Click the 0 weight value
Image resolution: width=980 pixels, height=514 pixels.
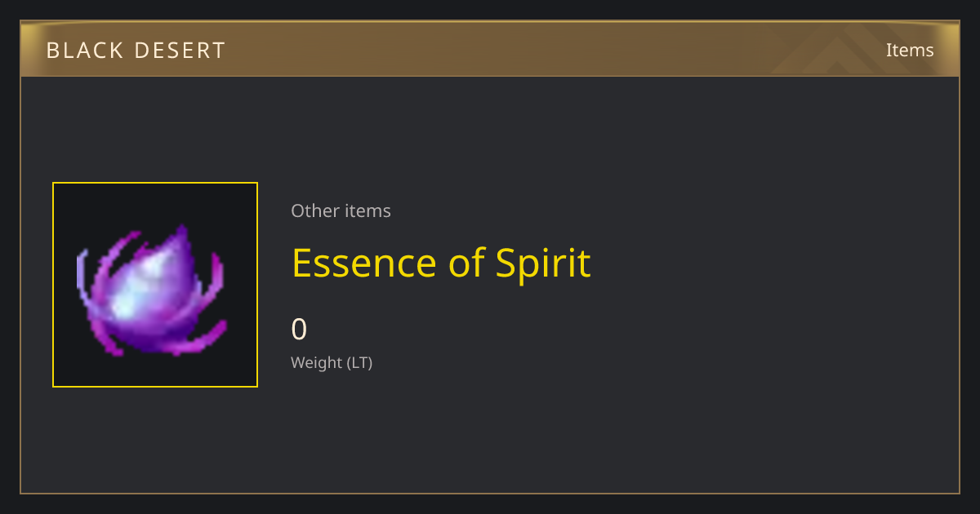tap(299, 330)
